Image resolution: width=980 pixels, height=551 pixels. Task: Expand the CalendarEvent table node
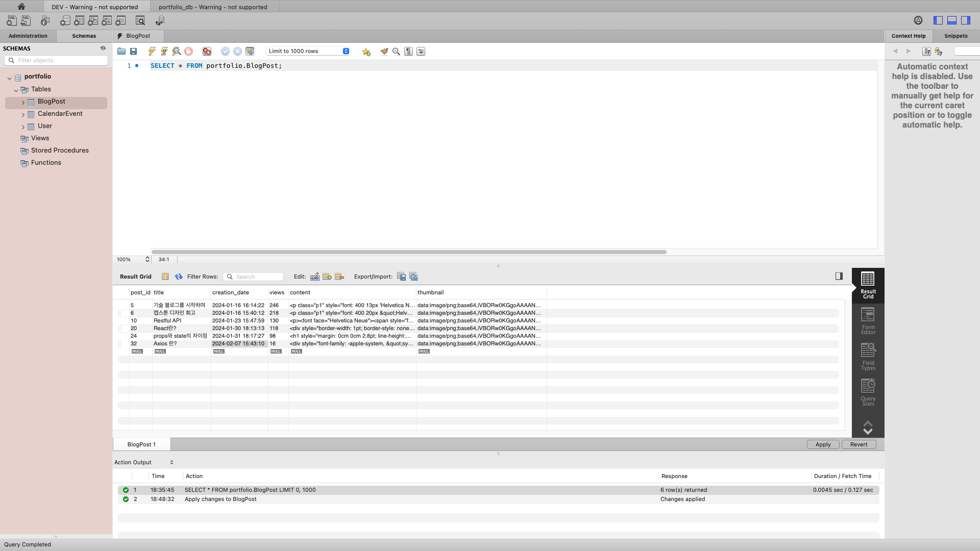pos(23,114)
